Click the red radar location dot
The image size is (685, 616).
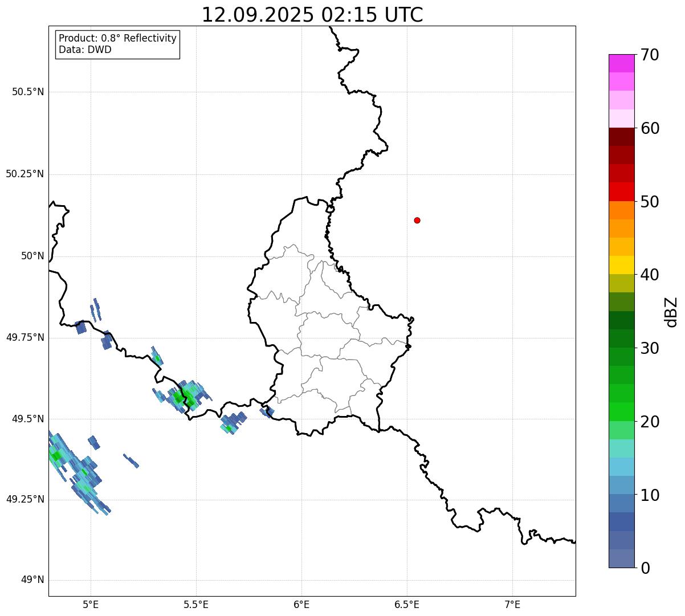click(417, 220)
